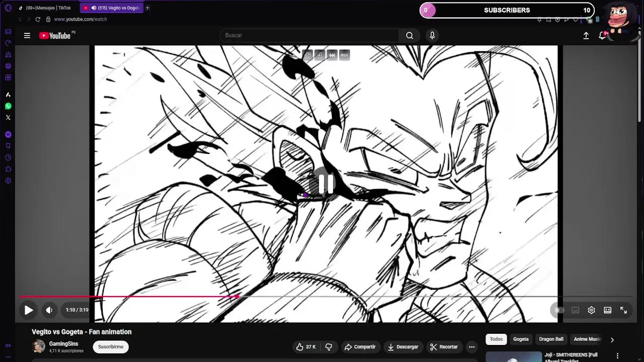The height and width of the screenshot is (362, 644).
Task: Click the Recortar clip button
Action: pos(444,347)
